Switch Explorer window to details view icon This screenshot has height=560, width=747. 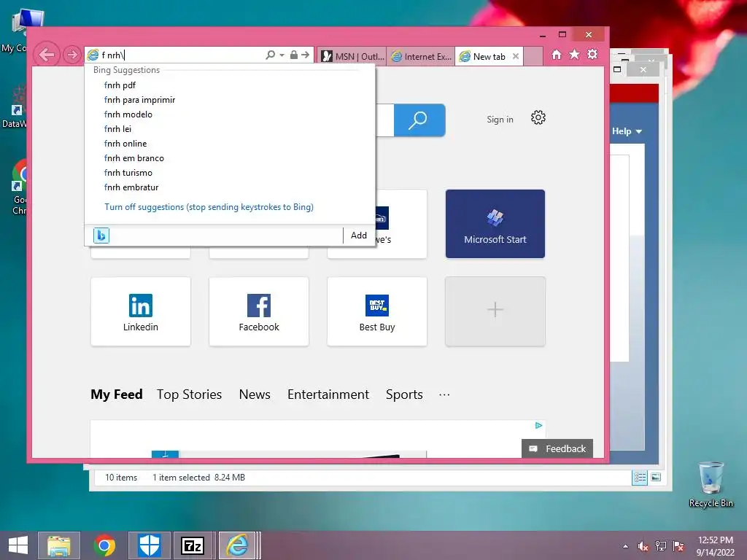[x=640, y=477]
